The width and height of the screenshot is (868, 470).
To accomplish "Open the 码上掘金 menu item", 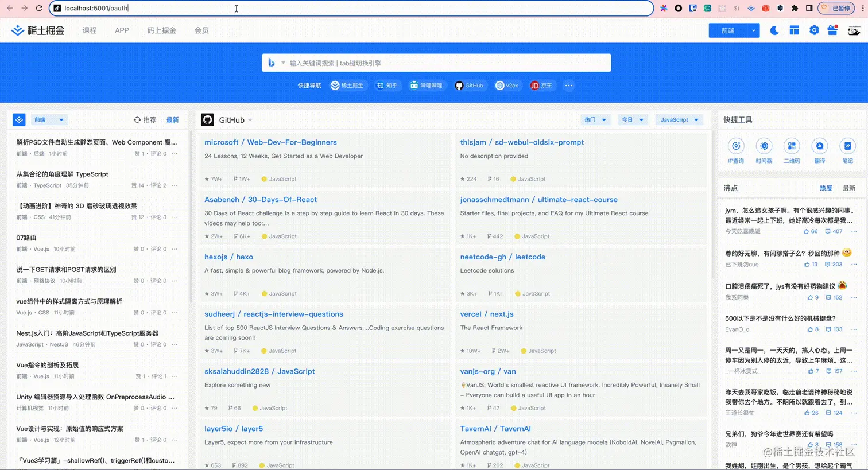I will coord(161,30).
